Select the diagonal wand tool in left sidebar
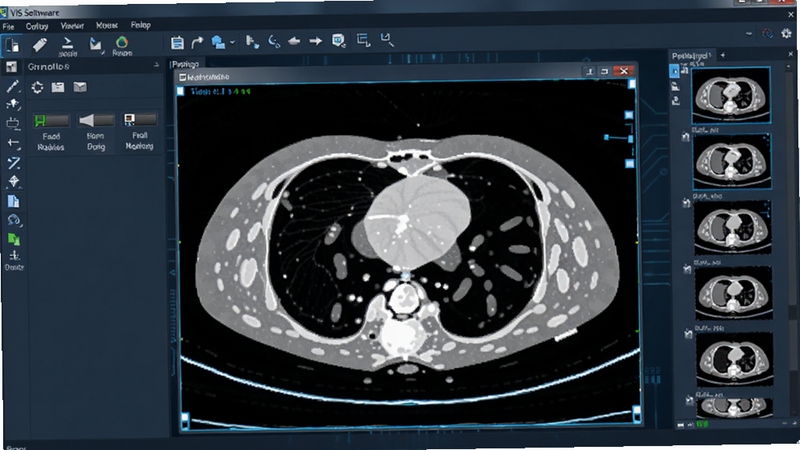Screen dimensions: 800x450 pos(14,163)
